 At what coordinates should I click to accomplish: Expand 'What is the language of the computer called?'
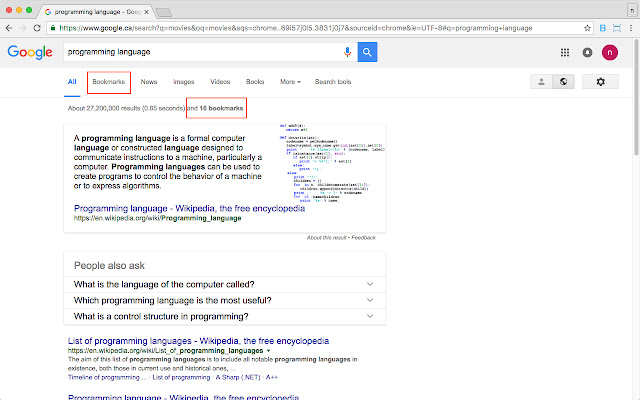click(x=224, y=284)
